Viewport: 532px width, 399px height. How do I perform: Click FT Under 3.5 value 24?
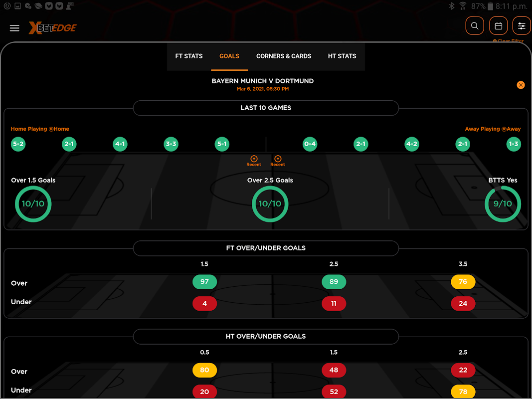pos(463,303)
